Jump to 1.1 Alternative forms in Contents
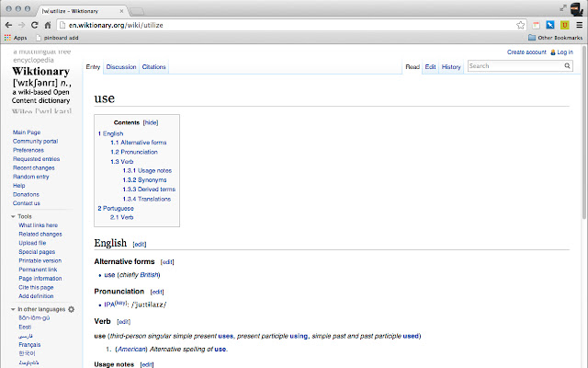This screenshot has width=588, height=368. coord(139,143)
